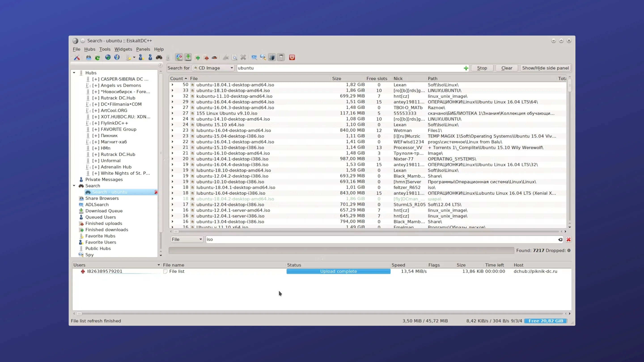Click Finished downloads green arrow toolbar icon
This screenshot has width=644, height=362.
click(197, 57)
